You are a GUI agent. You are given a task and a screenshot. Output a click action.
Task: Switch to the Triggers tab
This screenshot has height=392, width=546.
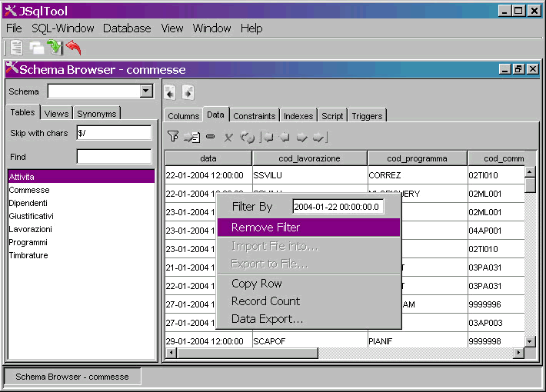coord(367,116)
